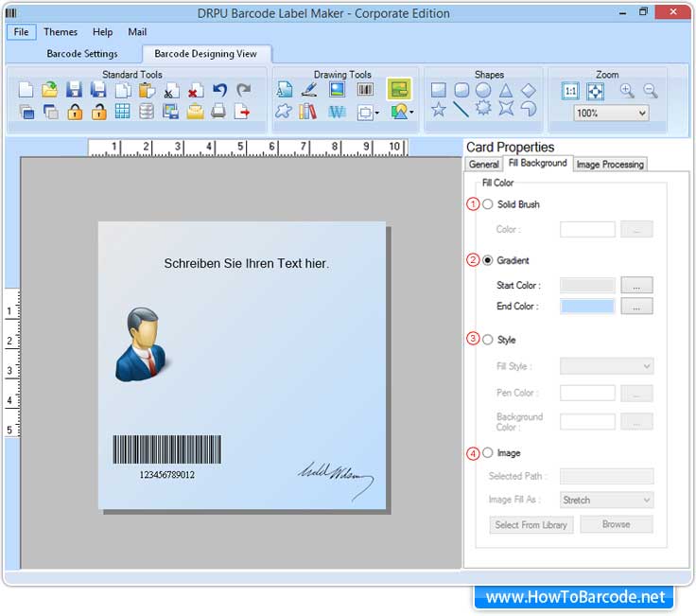This screenshot has width=696, height=616.
Task: Select the Signature pen tool
Action: point(309,90)
